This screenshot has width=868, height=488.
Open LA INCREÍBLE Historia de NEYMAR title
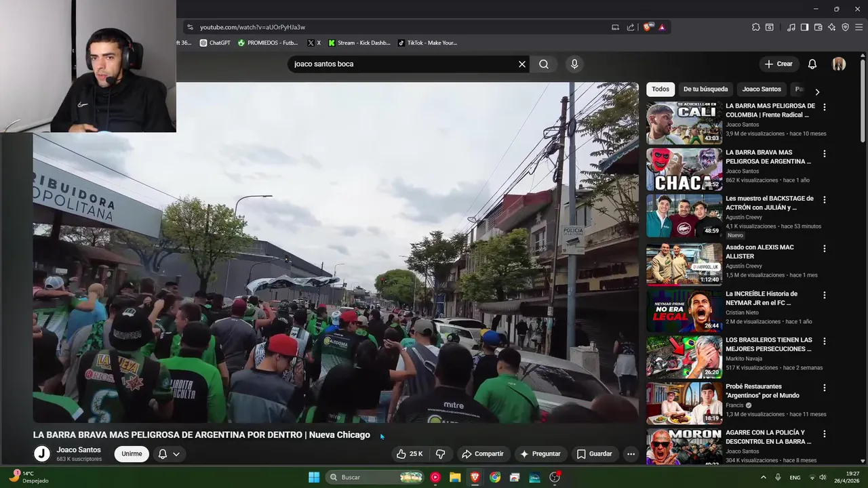[762, 298]
